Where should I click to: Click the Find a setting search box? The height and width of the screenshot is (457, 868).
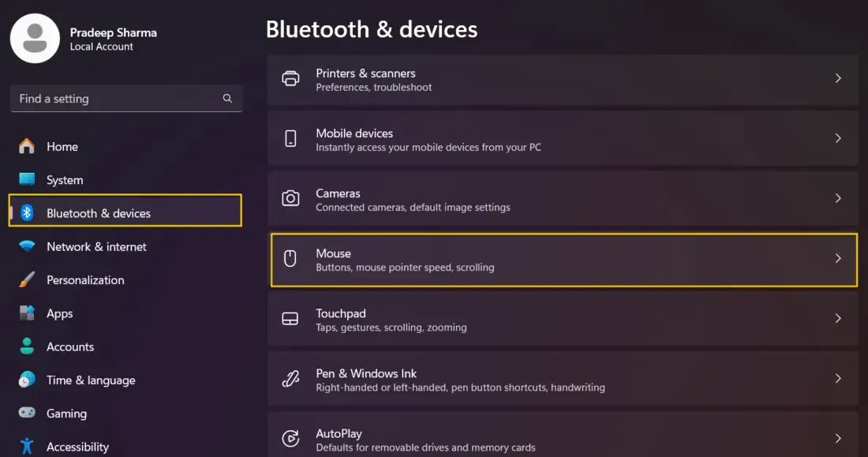pos(126,98)
